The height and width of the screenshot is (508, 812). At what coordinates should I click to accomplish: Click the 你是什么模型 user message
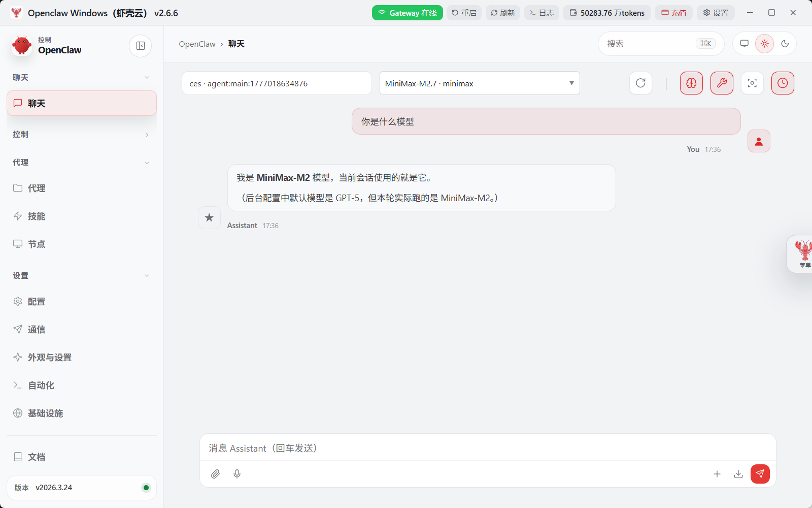(546, 121)
